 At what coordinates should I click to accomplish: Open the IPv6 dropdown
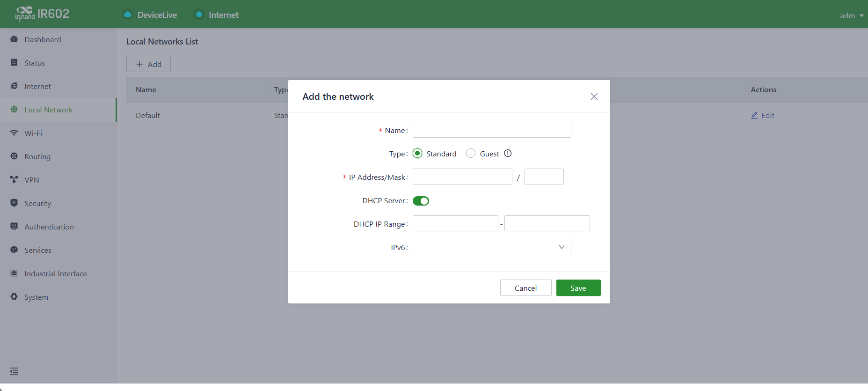(492, 247)
